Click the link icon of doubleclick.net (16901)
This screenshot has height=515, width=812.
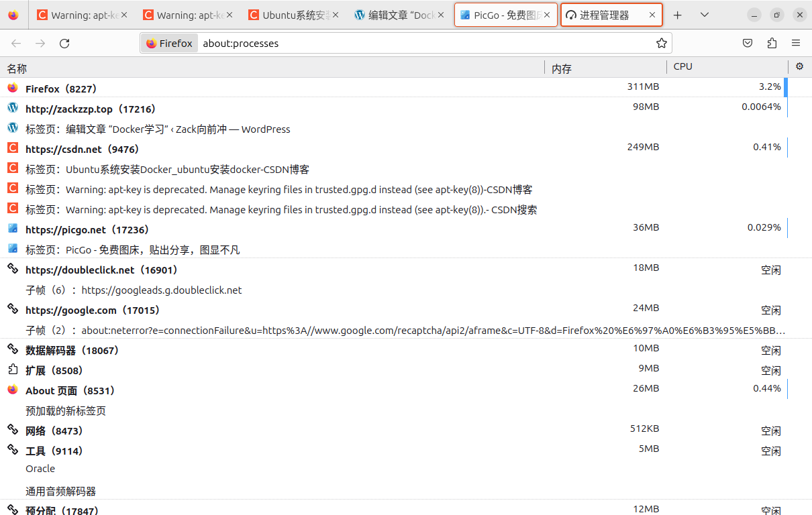coord(12,268)
